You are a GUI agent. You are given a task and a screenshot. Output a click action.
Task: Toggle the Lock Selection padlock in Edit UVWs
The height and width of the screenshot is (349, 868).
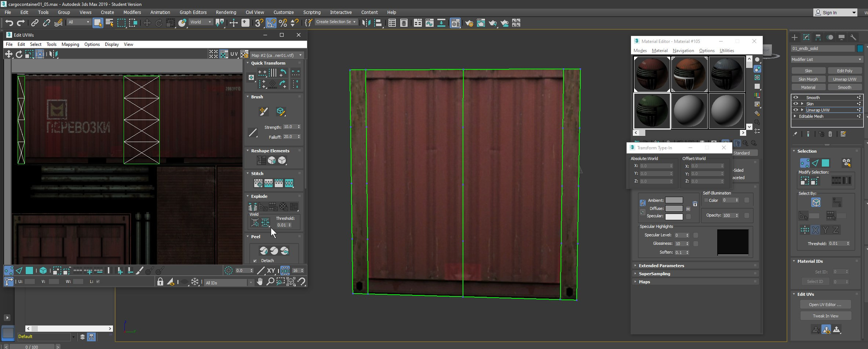pyautogui.click(x=160, y=282)
